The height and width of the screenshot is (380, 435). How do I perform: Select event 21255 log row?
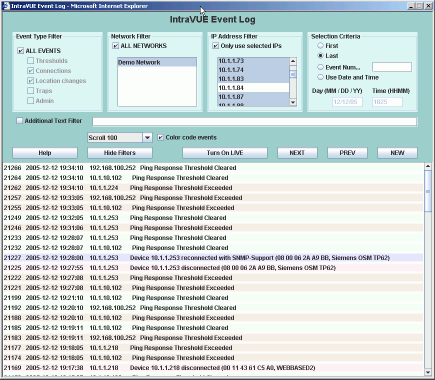213,208
